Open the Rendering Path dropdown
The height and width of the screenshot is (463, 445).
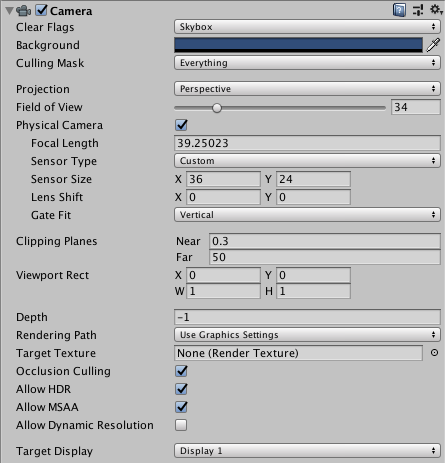(307, 335)
